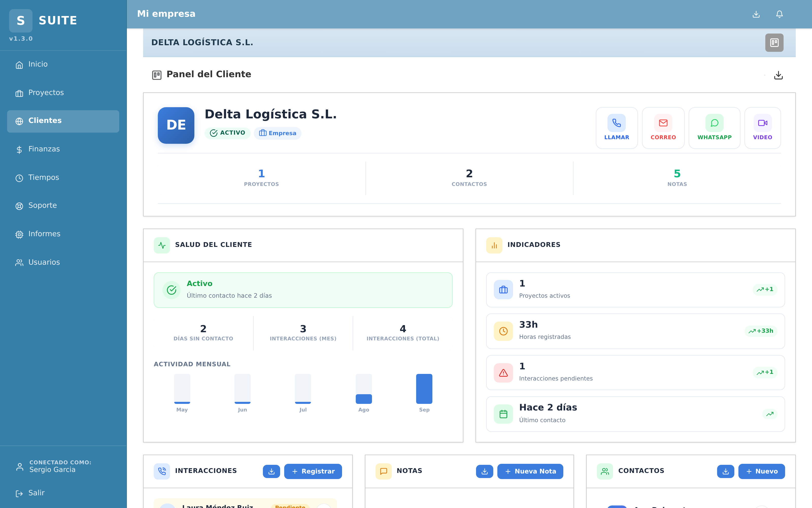Start a VIDEO call
This screenshot has width=812, height=508.
tap(762, 128)
